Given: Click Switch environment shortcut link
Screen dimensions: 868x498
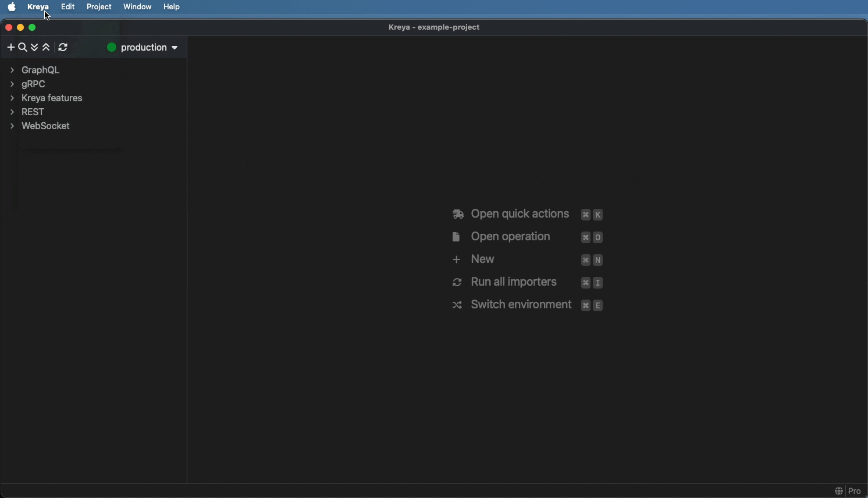Looking at the screenshot, I should click(521, 305).
